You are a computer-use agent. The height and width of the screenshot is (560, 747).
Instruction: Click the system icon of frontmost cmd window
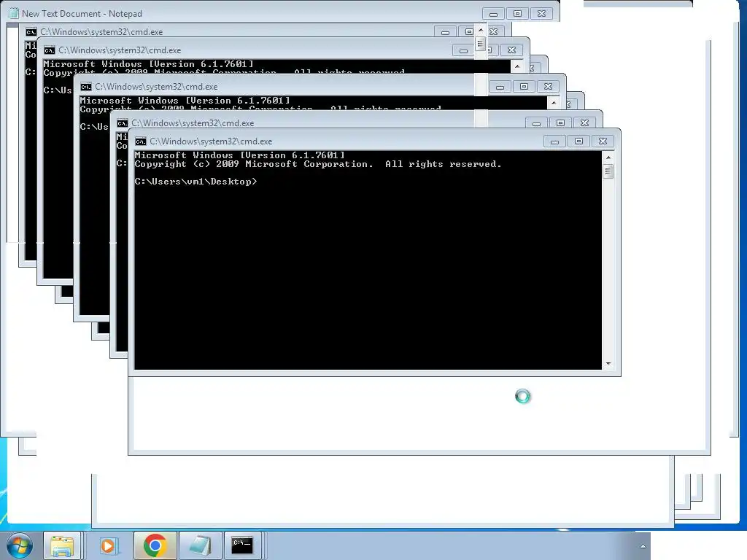pos(141,141)
